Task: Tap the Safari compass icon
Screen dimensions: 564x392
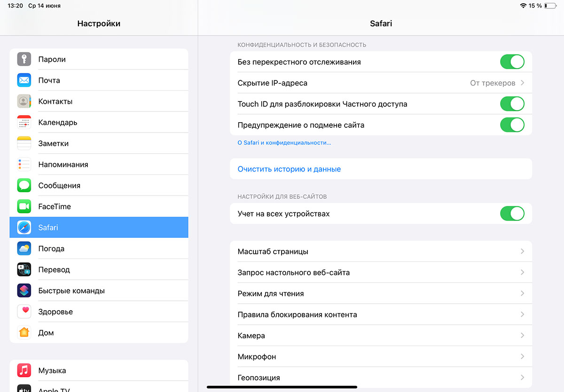Action: coord(24,227)
